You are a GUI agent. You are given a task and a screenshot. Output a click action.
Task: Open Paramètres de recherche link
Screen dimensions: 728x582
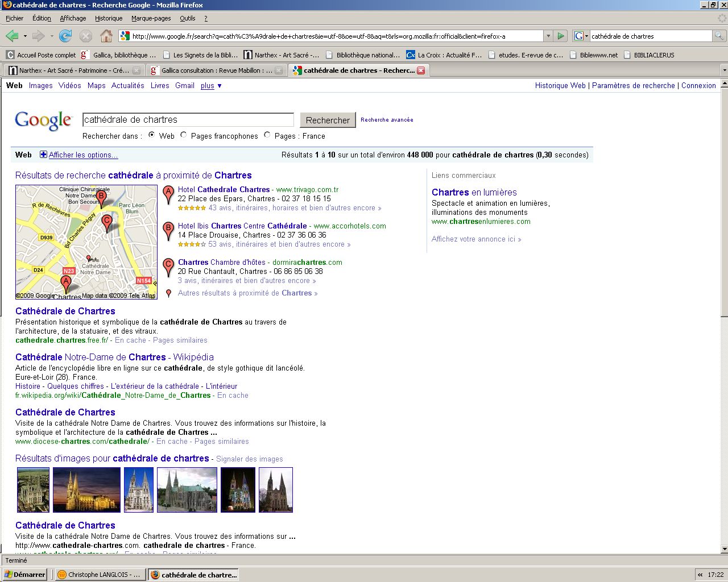(x=634, y=86)
